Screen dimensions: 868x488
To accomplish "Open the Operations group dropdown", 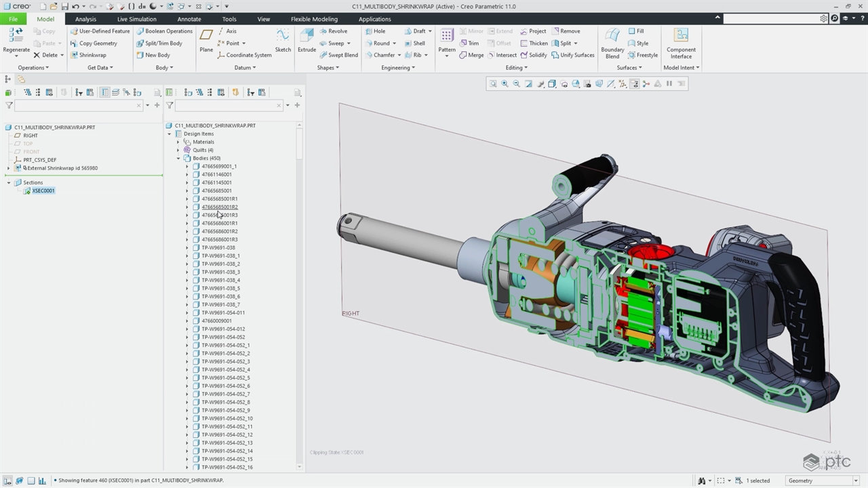I will click(33, 68).
